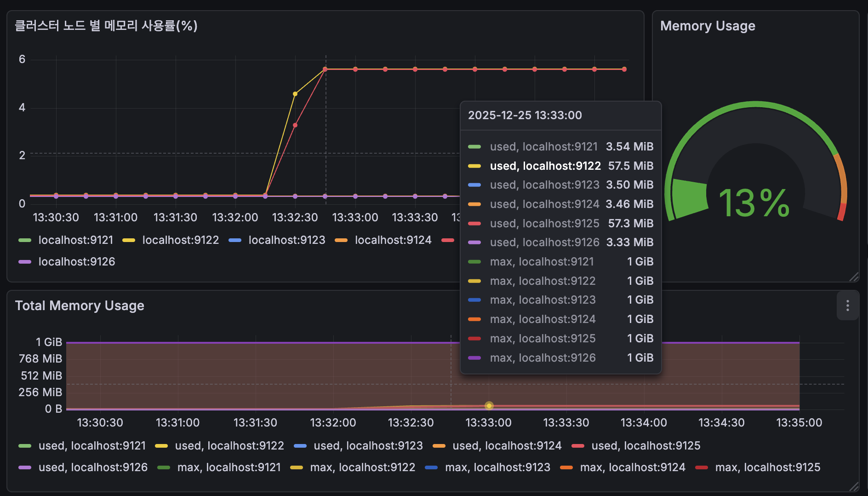Open the Total Memory Usage panel title menu

[80, 306]
